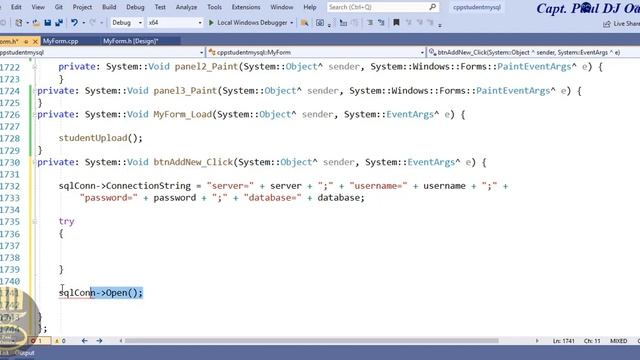The width and height of the screenshot is (640, 360).
Task: Click the toolbar icon beside Find in Files
Action: (320, 23)
